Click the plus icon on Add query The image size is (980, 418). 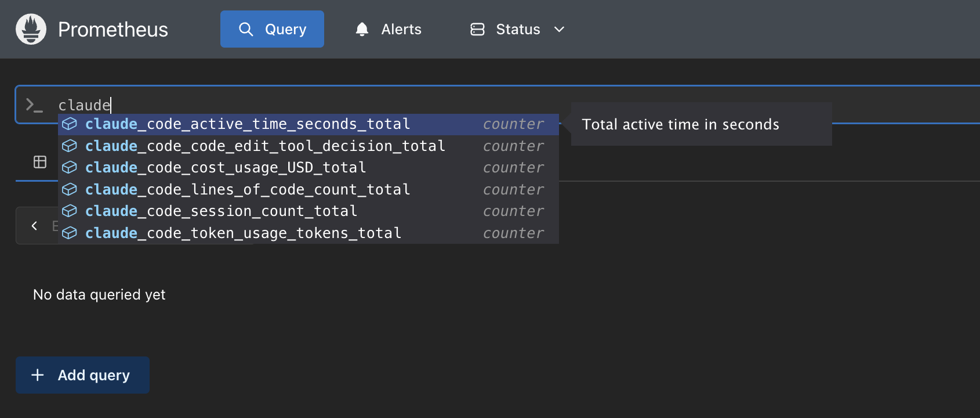coord(38,375)
